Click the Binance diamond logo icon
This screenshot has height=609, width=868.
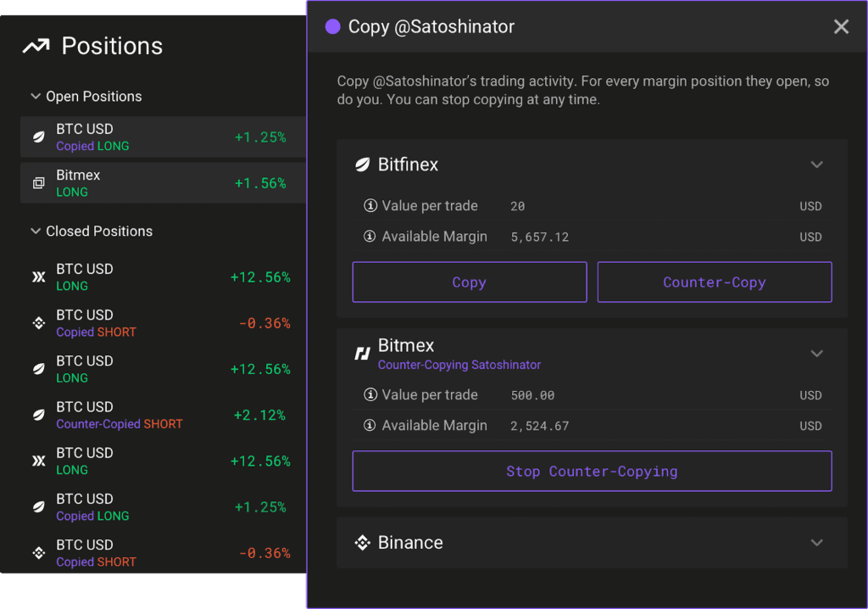pyautogui.click(x=362, y=543)
